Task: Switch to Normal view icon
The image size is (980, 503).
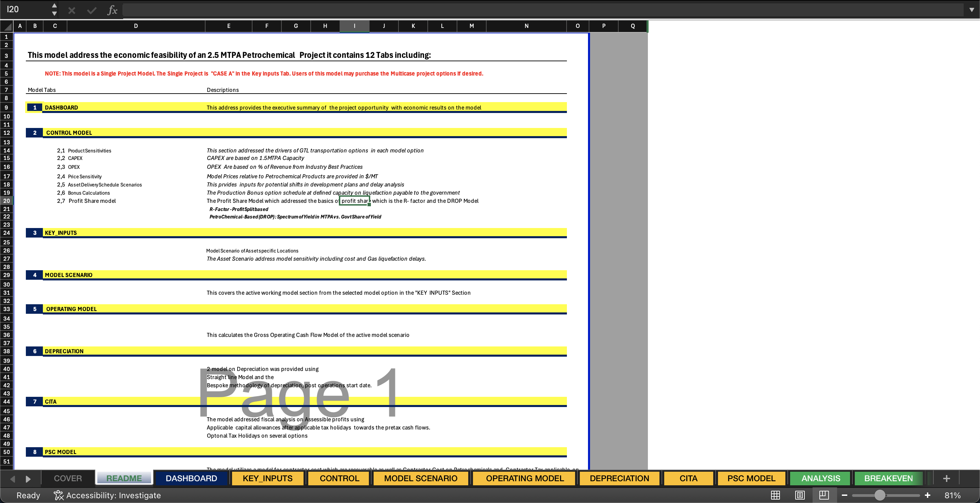Action: coord(775,495)
